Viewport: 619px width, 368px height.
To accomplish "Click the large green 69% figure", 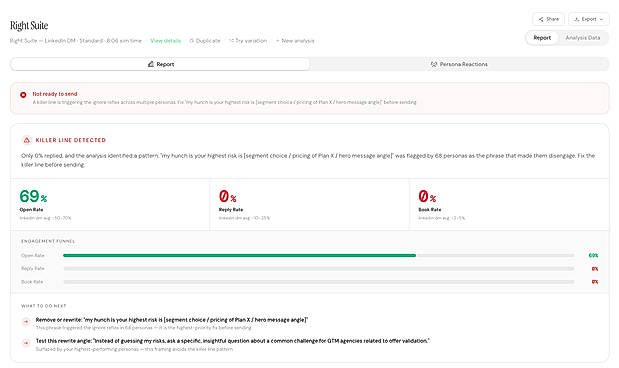I will coord(33,196).
